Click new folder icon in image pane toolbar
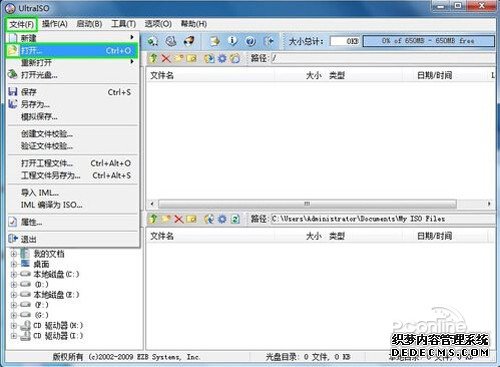500x367 pixels. coord(178,58)
